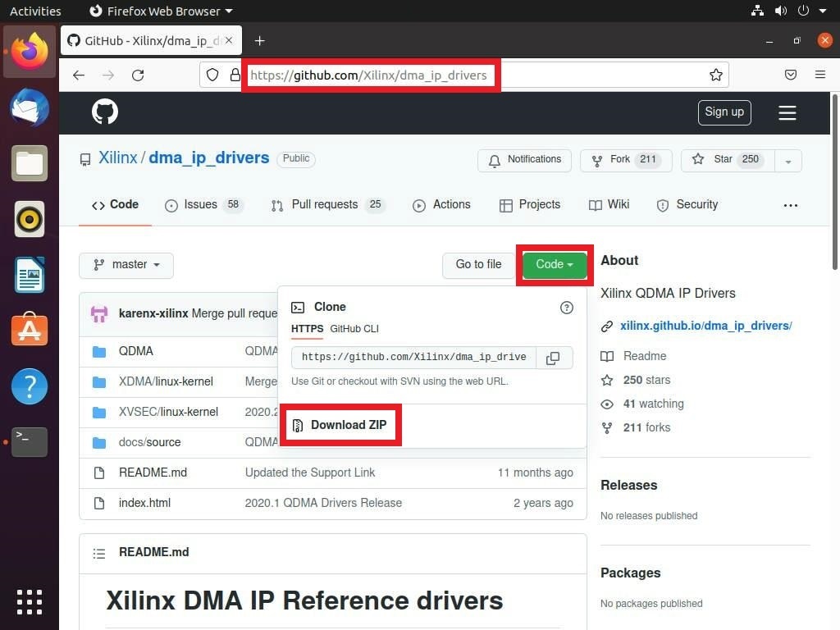The width and height of the screenshot is (840, 630).
Task: Star the repository
Action: point(728,160)
